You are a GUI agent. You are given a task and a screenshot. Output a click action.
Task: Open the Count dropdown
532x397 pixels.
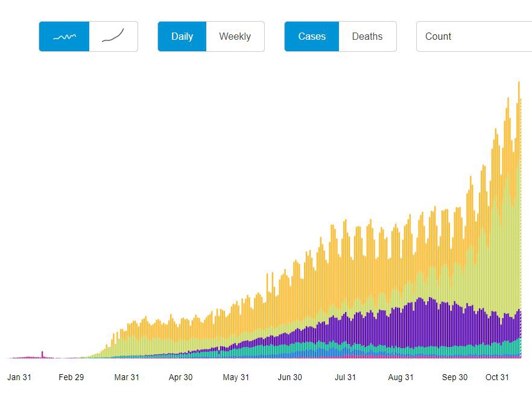tap(473, 37)
